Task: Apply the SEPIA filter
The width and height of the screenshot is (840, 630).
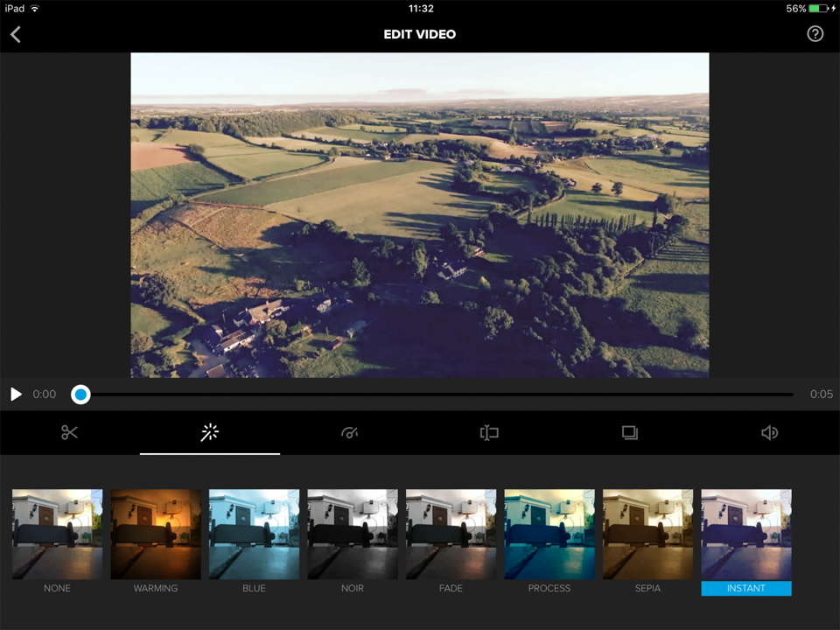Action: [x=647, y=535]
